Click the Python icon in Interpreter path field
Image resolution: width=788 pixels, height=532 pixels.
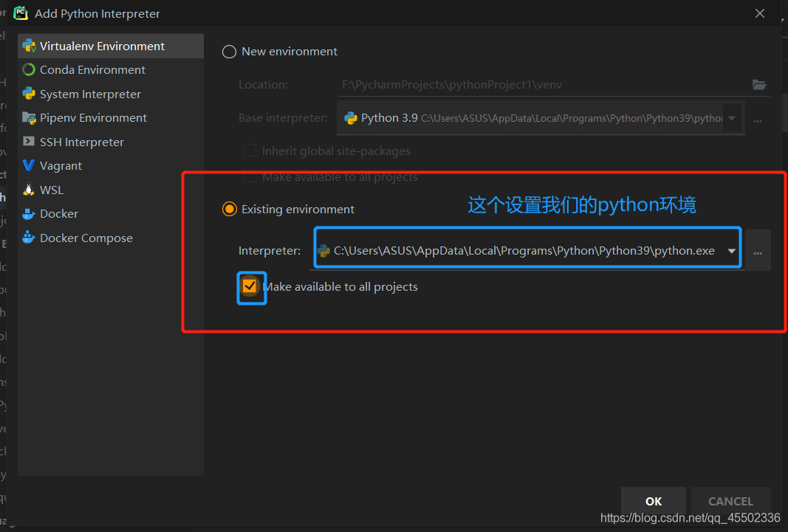[x=323, y=250]
